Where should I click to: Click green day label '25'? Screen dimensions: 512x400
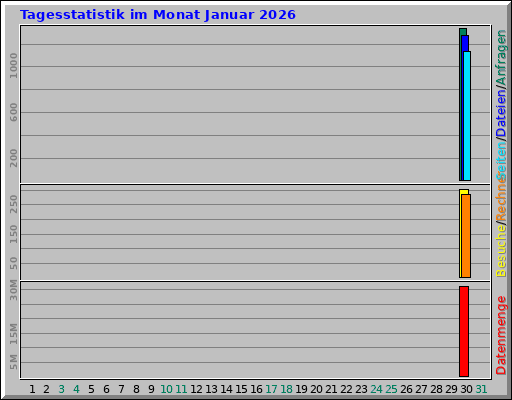391,389
